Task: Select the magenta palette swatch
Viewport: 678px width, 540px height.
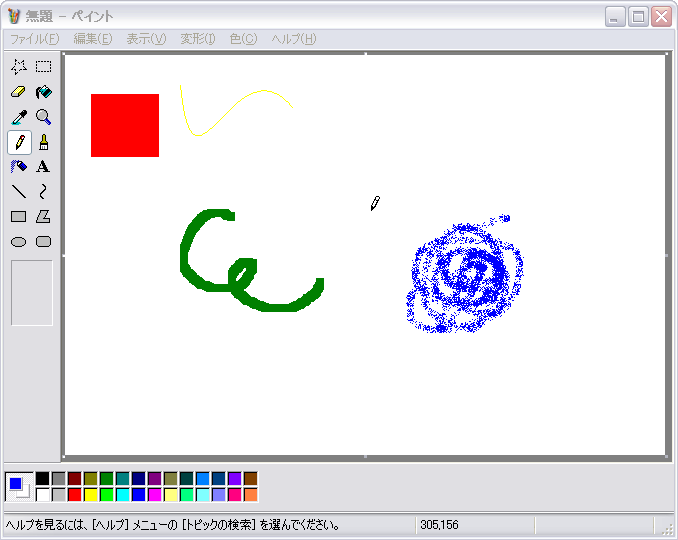Action: [x=154, y=495]
